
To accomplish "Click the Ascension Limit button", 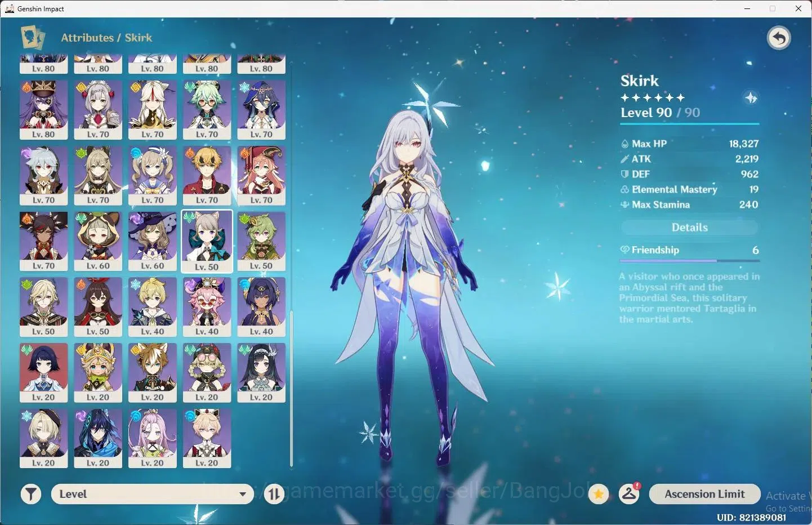I will coord(704,494).
